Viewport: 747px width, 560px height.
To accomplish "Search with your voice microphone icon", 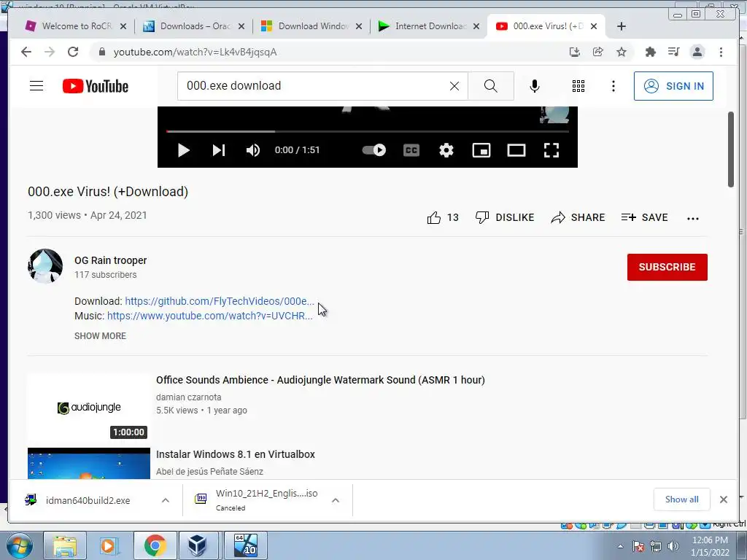I will [x=535, y=86].
